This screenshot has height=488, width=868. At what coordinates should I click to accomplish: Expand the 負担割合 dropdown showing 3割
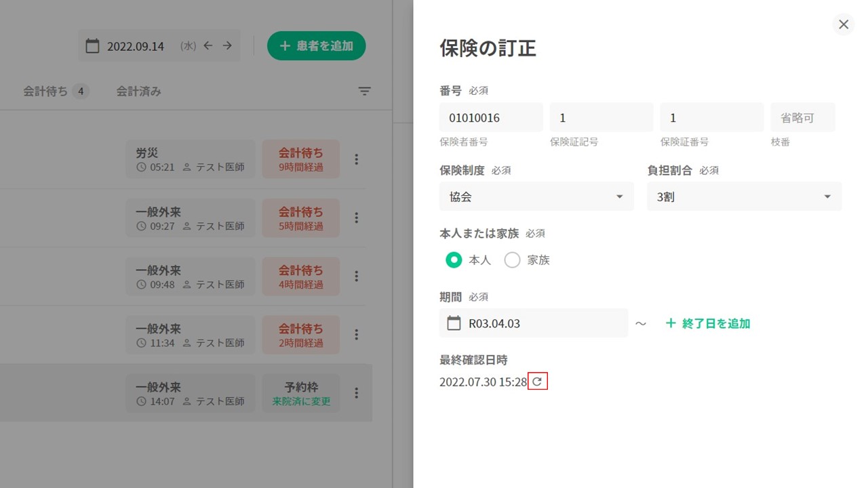pyautogui.click(x=744, y=197)
